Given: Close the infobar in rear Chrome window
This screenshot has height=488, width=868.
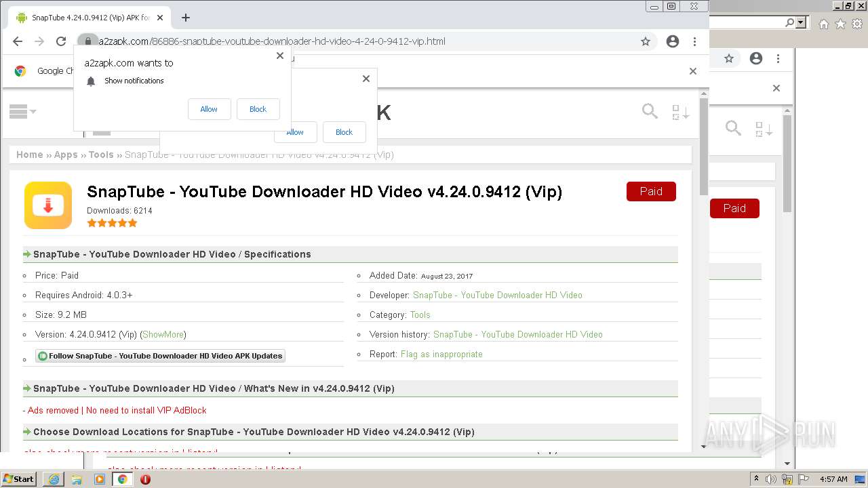Looking at the screenshot, I should click(x=776, y=88).
